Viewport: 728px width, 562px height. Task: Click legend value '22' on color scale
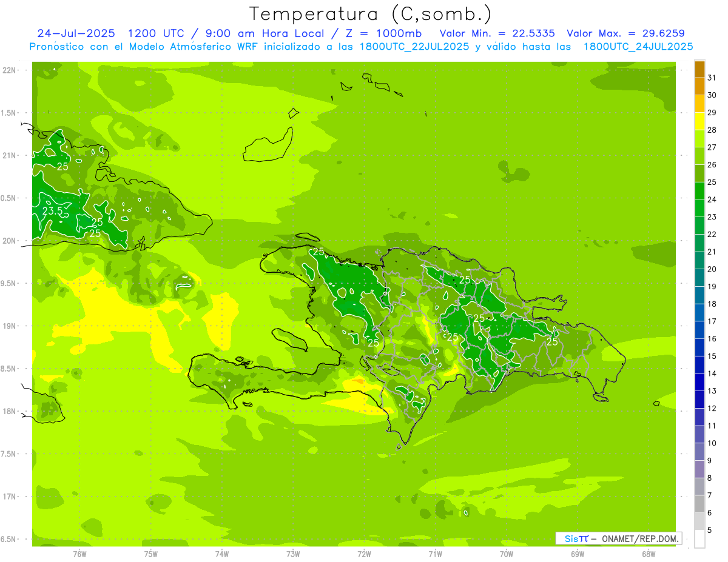coord(712,234)
